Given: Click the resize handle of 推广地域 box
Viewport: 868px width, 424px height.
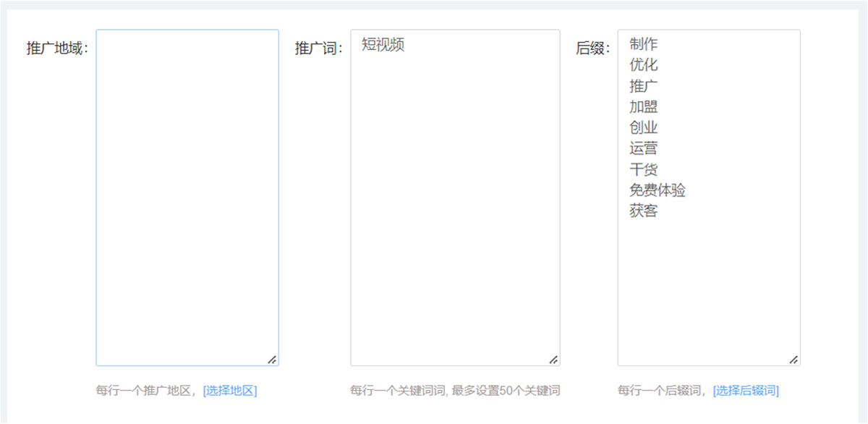Looking at the screenshot, I should pyautogui.click(x=272, y=359).
